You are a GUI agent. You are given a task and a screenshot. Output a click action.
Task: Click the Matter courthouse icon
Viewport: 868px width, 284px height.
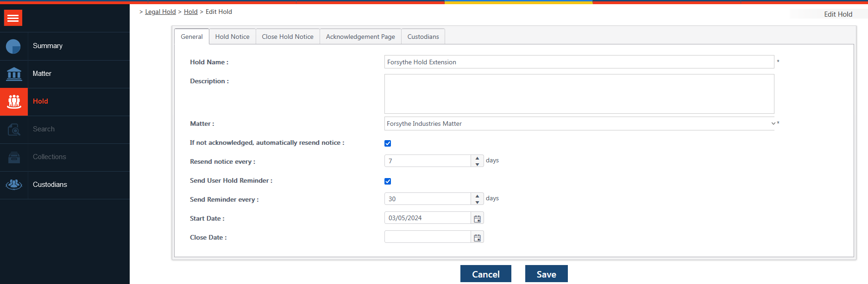click(x=14, y=74)
